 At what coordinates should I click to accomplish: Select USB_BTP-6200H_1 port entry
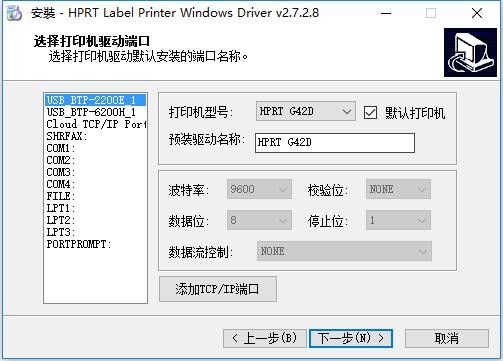(x=95, y=112)
